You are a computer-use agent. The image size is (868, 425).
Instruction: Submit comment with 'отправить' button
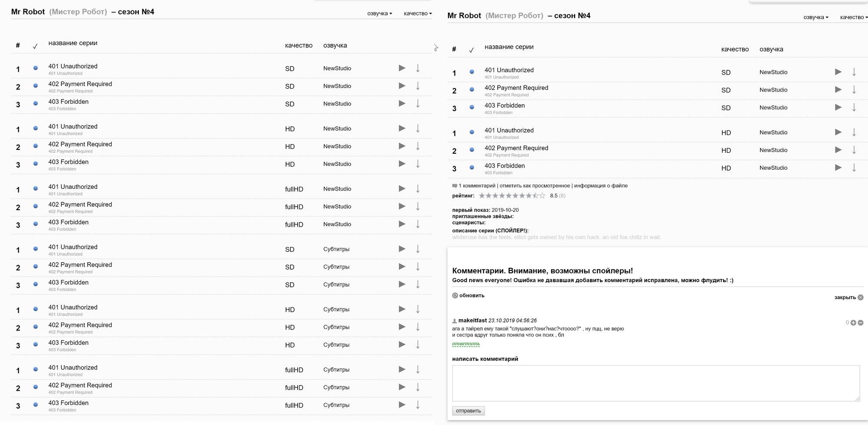pos(468,411)
